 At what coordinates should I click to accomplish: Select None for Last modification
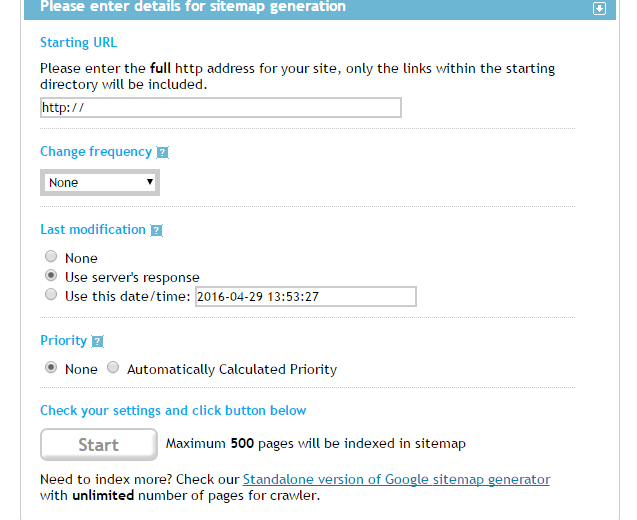point(51,258)
